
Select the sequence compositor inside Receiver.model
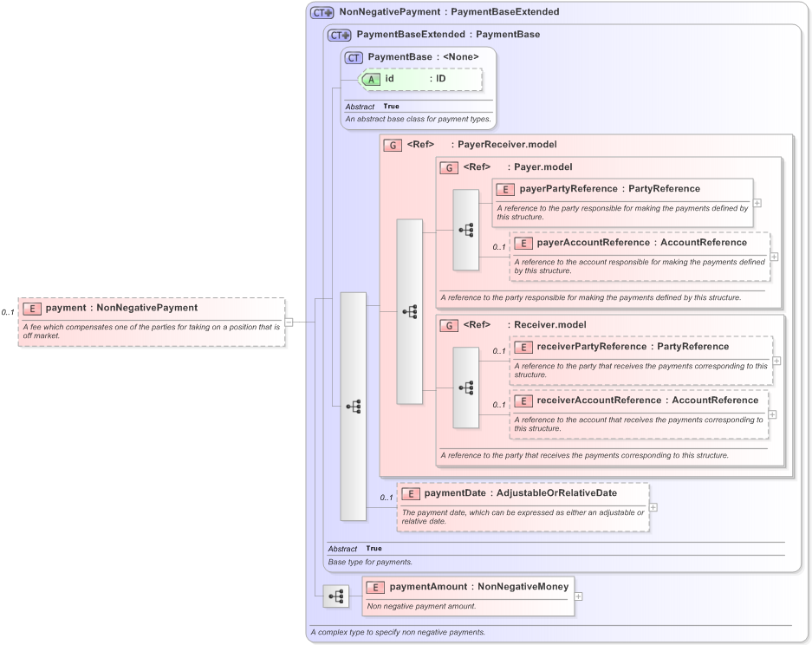pos(465,388)
